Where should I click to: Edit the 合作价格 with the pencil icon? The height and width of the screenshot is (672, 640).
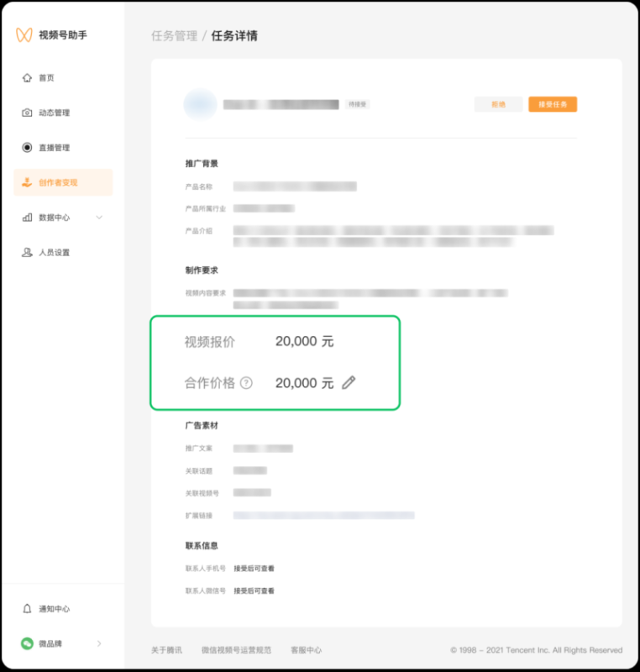point(349,382)
